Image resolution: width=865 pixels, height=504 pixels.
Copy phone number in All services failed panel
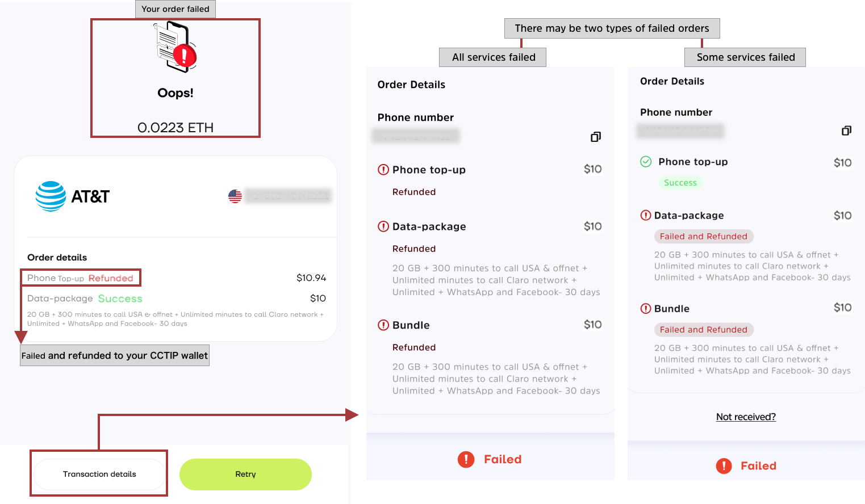point(595,137)
